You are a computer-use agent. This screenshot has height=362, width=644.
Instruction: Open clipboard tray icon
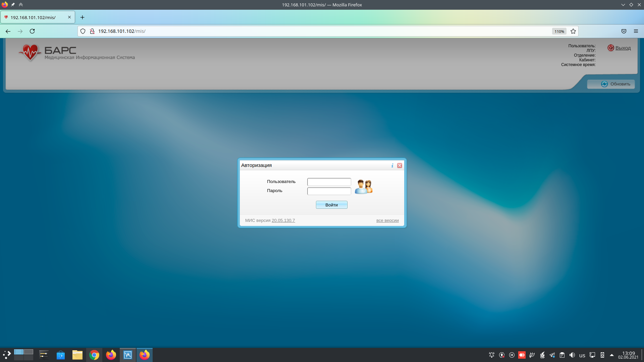[x=562, y=355]
